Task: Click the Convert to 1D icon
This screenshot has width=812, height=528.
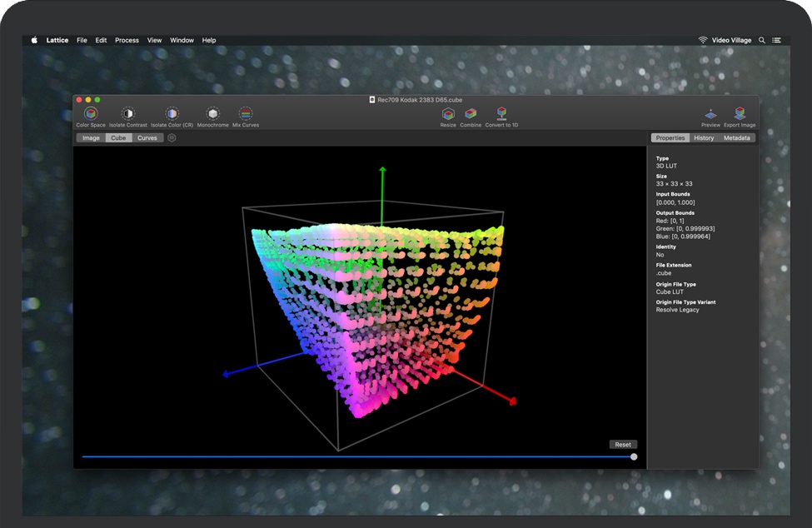Action: click(x=501, y=115)
